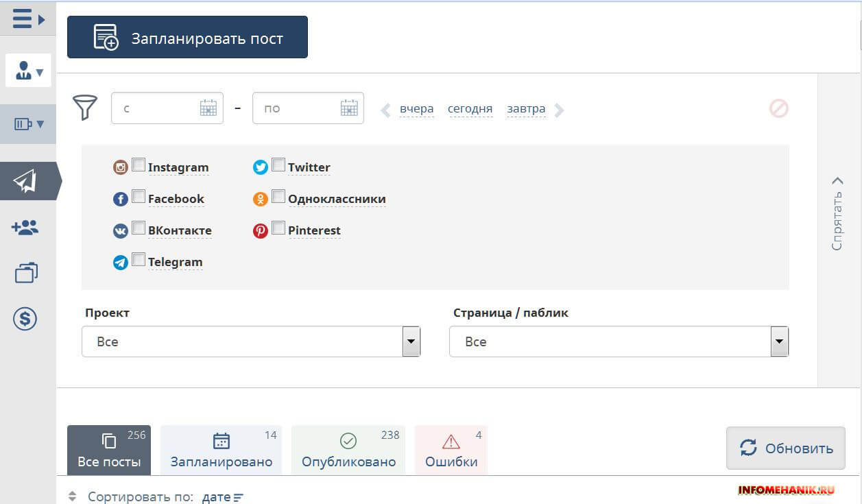Check the ВКонтакте checkbox
The height and width of the screenshot is (504, 862).
139,228
